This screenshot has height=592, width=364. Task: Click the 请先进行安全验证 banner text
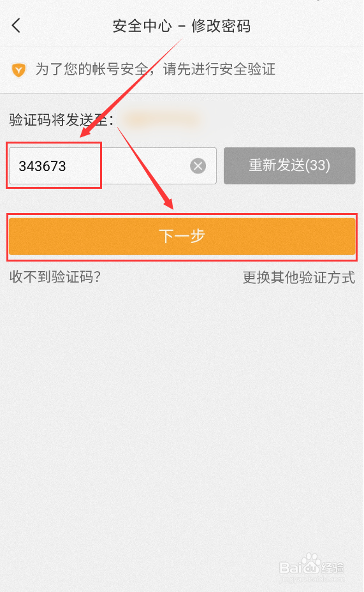tap(219, 69)
